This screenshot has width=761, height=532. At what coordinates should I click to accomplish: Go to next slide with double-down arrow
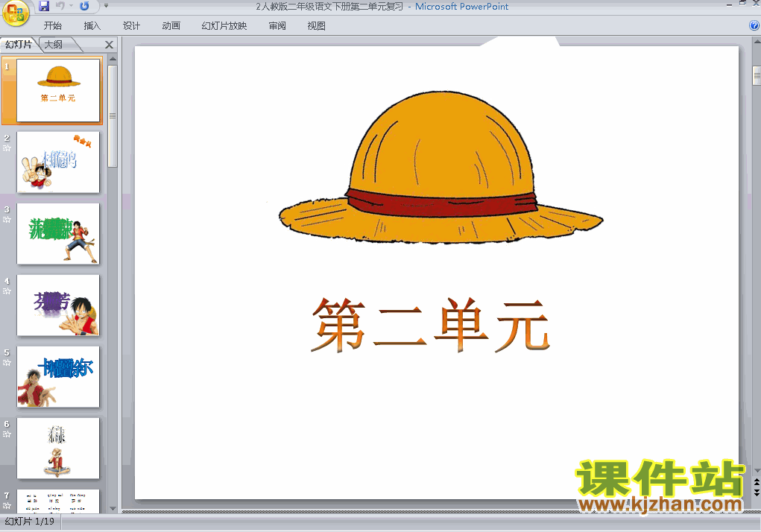[x=757, y=493]
